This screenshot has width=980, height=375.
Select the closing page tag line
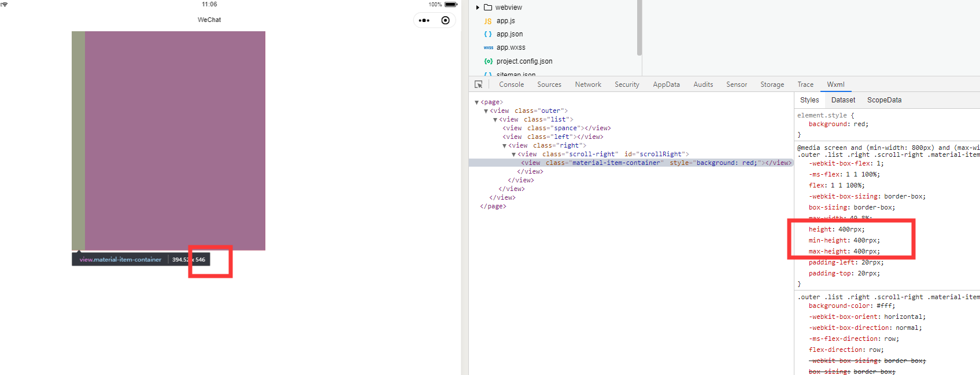[493, 207]
